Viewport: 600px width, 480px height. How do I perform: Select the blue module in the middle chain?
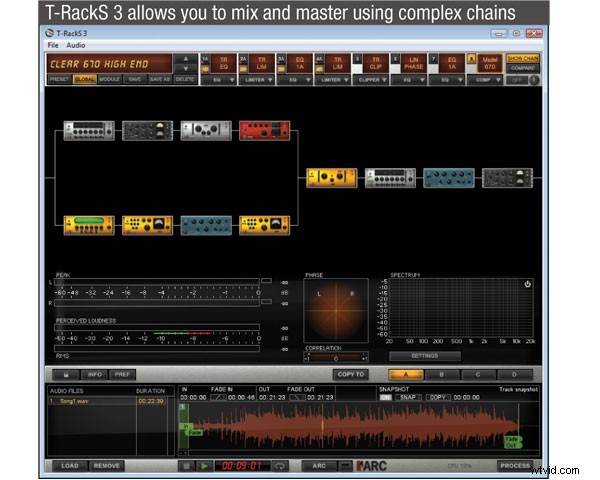tap(449, 178)
